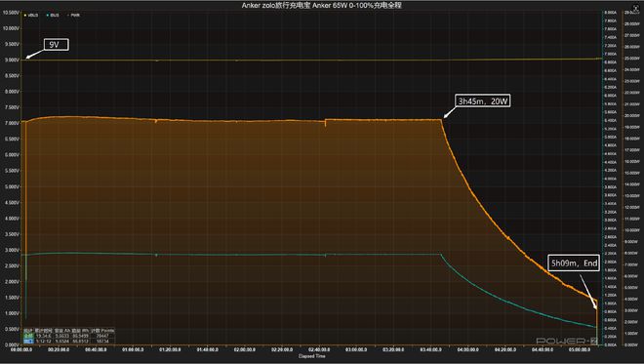Click the 04:00:00.0 elapsed time axis label
644x364 pixels.
coord(467,349)
